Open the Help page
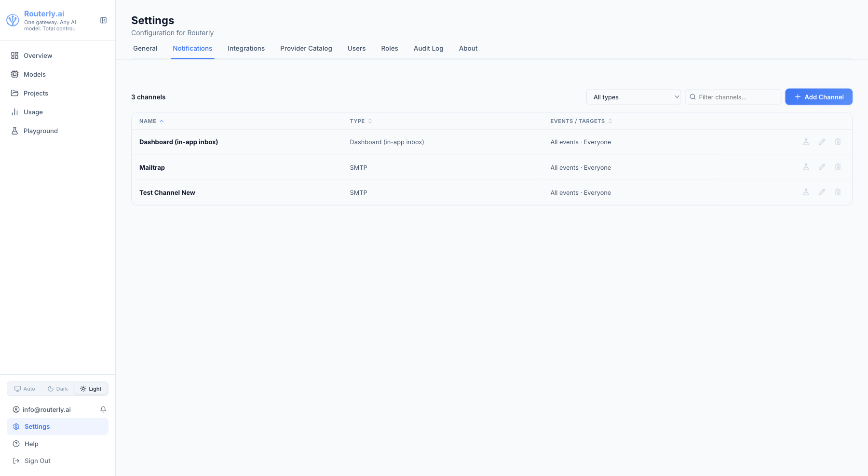Viewport: 868px width, 476px height. (x=58, y=444)
